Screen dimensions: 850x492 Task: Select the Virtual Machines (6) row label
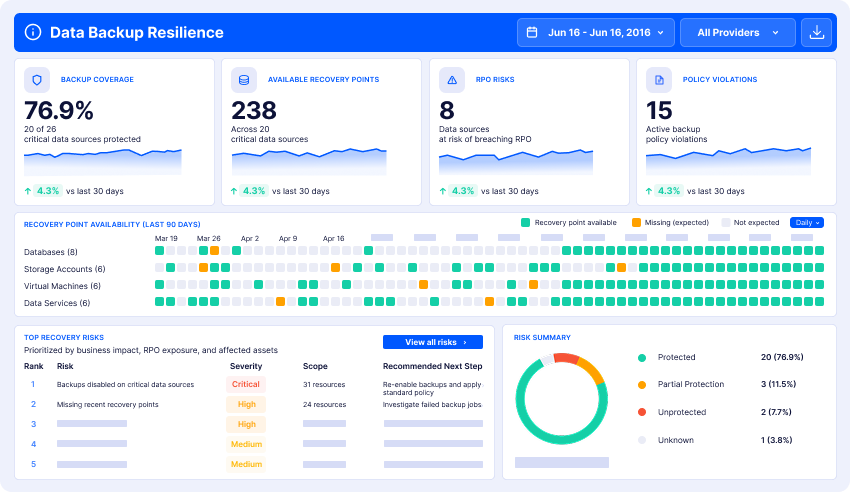pos(62,286)
